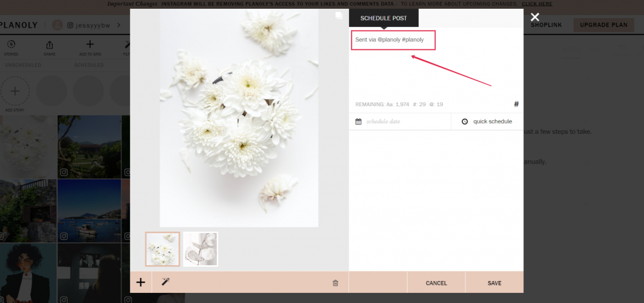Click the Share icon in the toolbar
The image size is (644, 303).
pyautogui.click(x=50, y=45)
